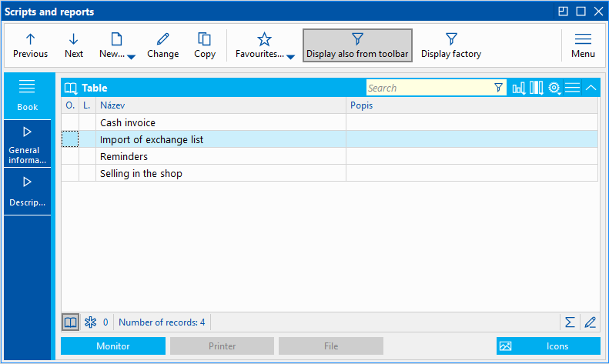Open General information sidebar tab
609x364 pixels.
pyautogui.click(x=27, y=144)
